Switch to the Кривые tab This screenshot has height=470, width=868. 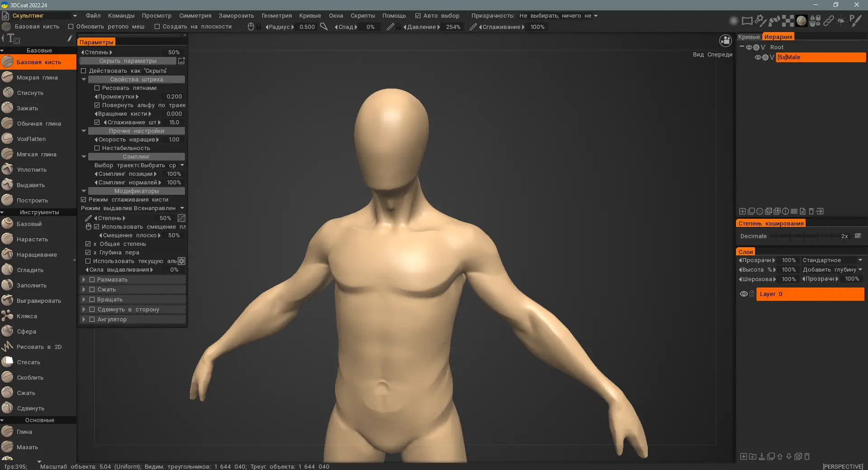click(749, 37)
